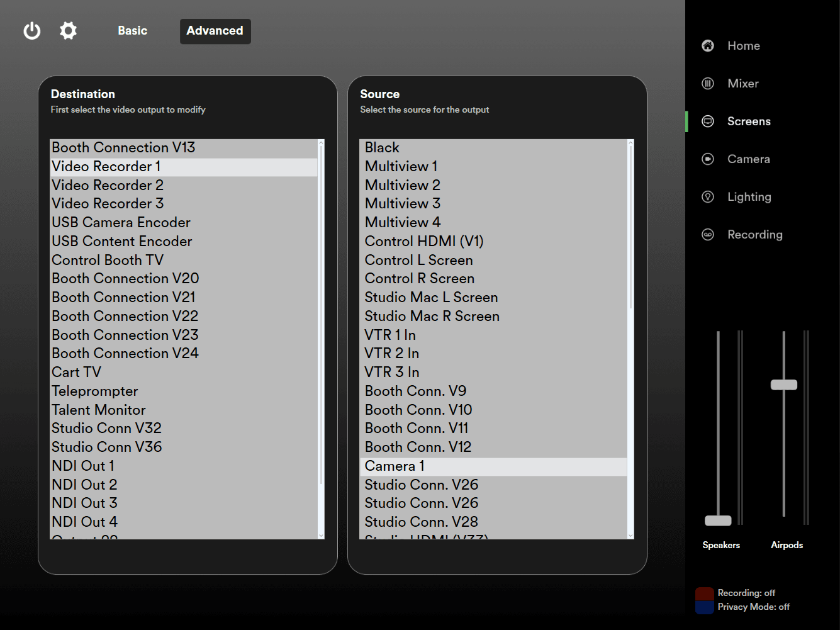
Task: Select Booth Connection V24 destination
Action: [184, 354]
